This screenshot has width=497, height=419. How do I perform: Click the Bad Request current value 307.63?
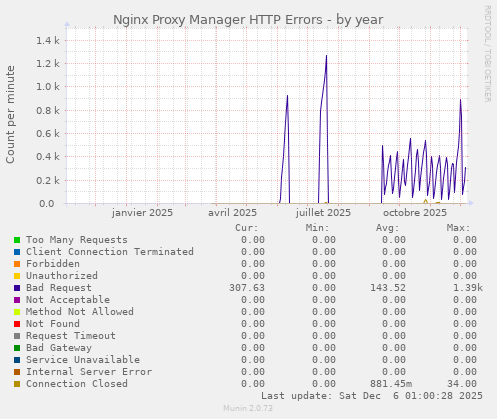click(247, 288)
